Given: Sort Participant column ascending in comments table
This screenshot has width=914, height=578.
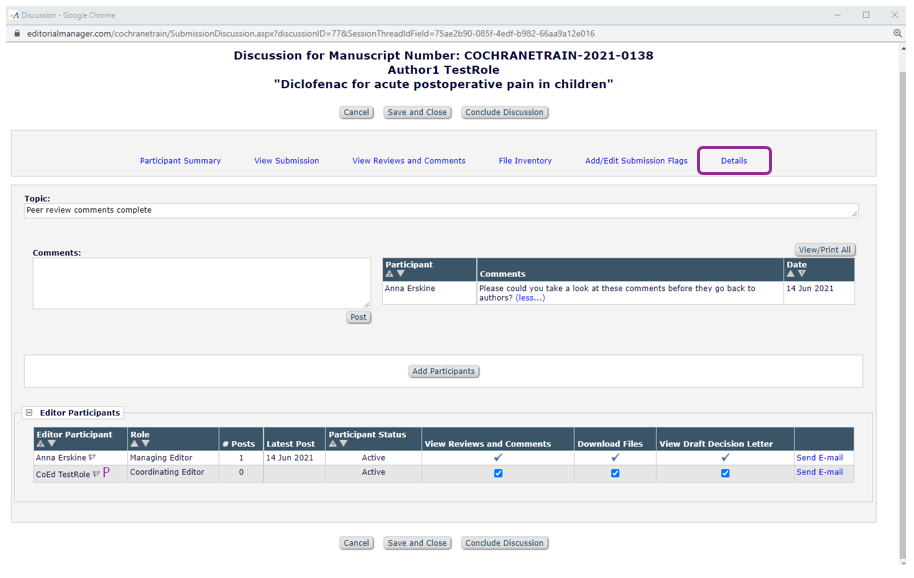Looking at the screenshot, I should pyautogui.click(x=390, y=274).
